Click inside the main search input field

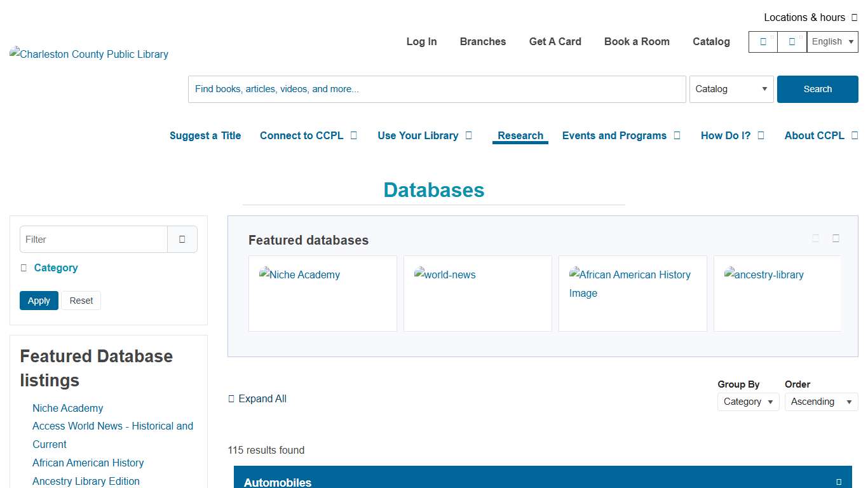point(437,89)
